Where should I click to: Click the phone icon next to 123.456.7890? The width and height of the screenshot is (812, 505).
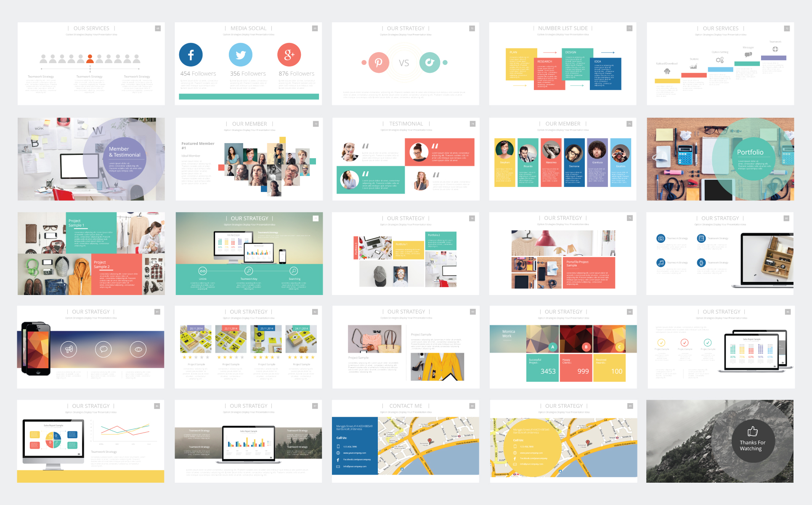[x=338, y=447]
